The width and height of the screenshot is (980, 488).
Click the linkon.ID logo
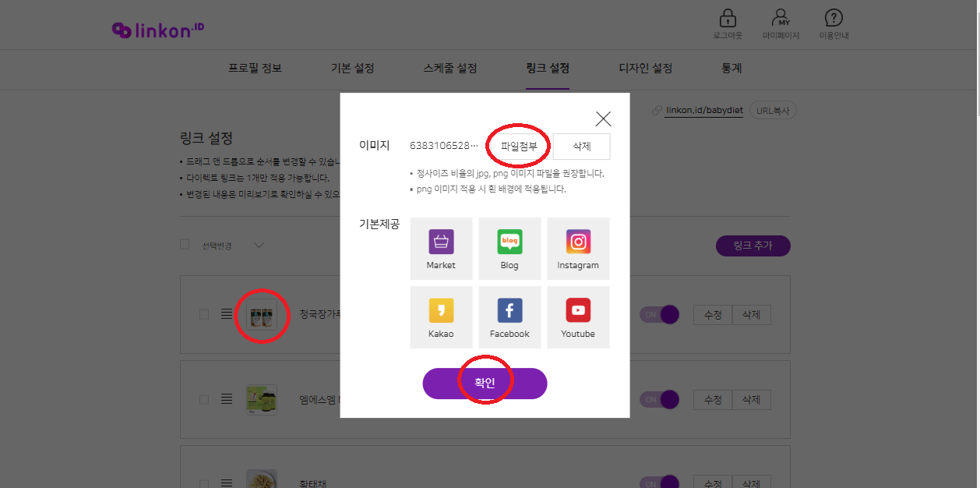click(x=157, y=29)
